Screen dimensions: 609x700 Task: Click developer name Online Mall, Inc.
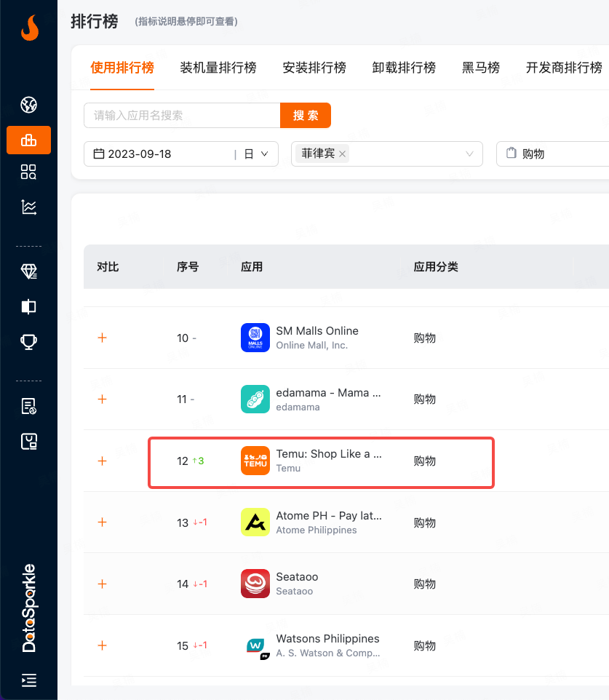point(311,345)
